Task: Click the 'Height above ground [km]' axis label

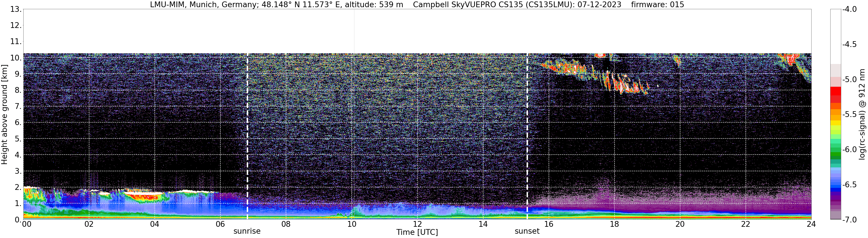Action: pyautogui.click(x=4, y=115)
